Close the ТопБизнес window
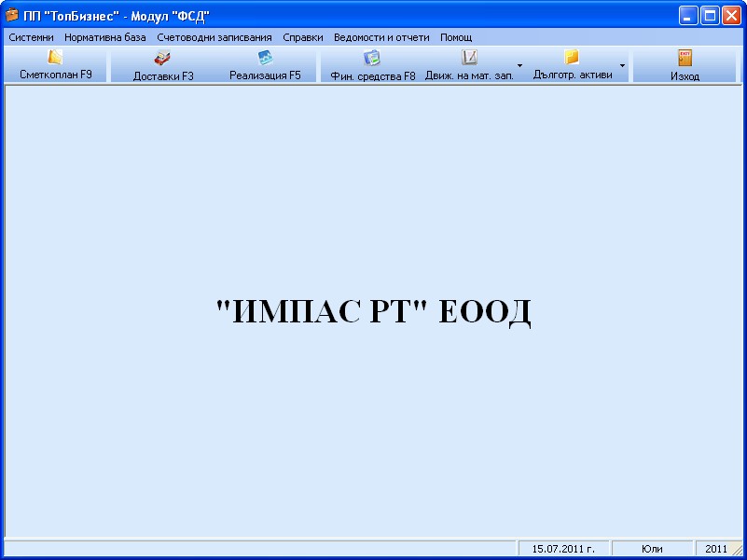Viewport: 747px width, 560px height. pyautogui.click(x=731, y=16)
